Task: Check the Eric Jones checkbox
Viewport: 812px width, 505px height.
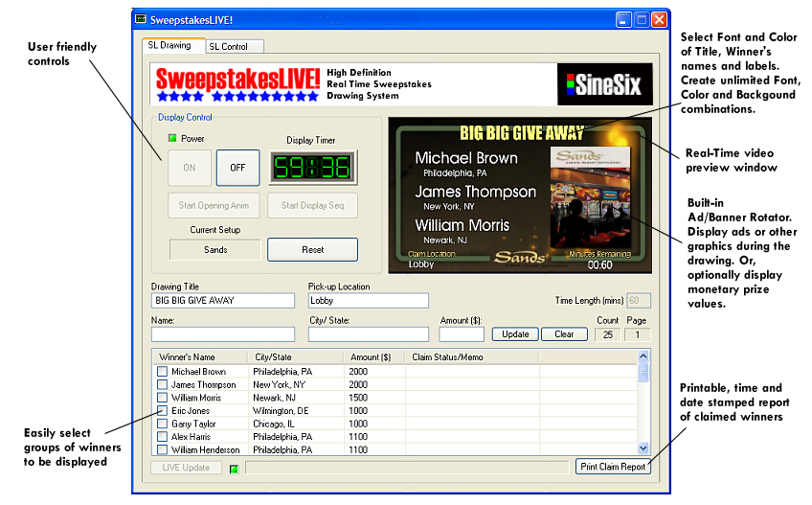Action: [162, 410]
